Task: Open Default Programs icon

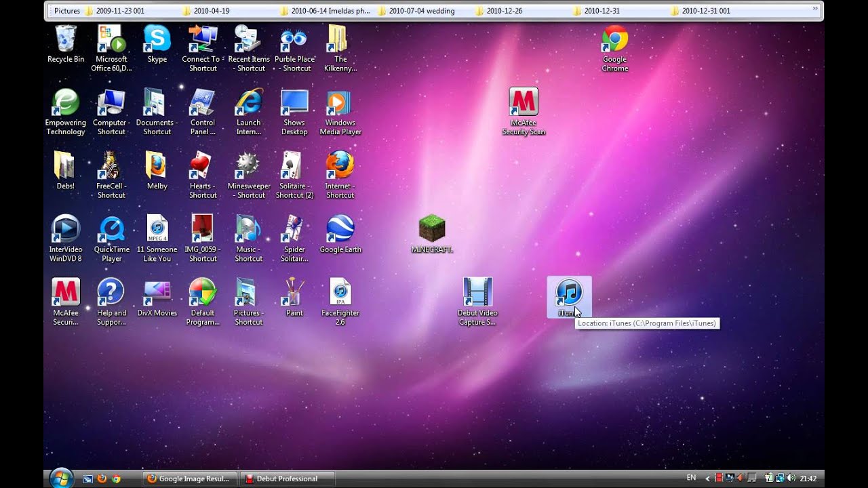Action: [203, 302]
